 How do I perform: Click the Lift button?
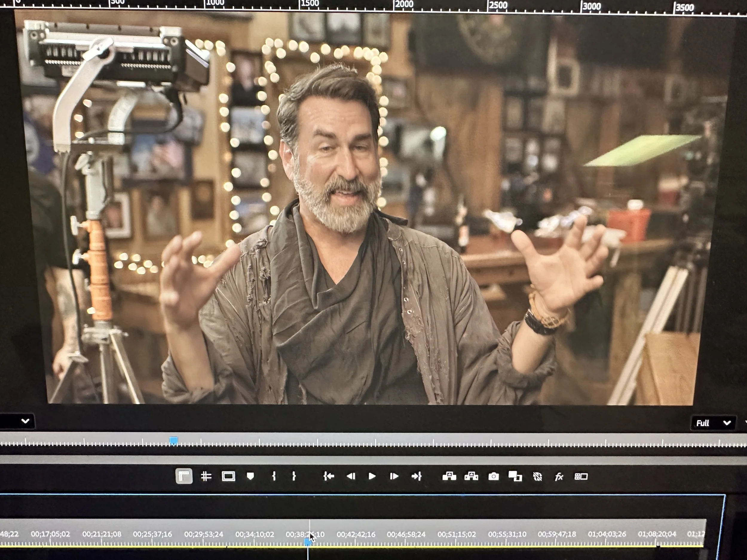(449, 476)
